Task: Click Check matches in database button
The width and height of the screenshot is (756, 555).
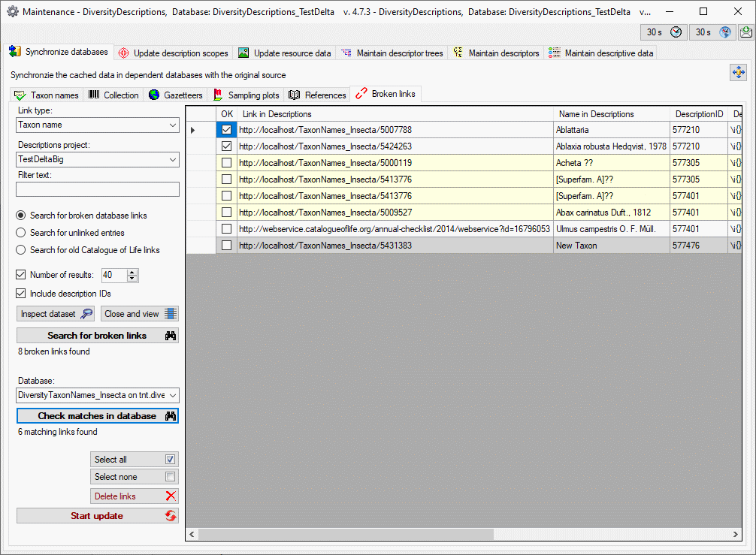Action: point(98,416)
